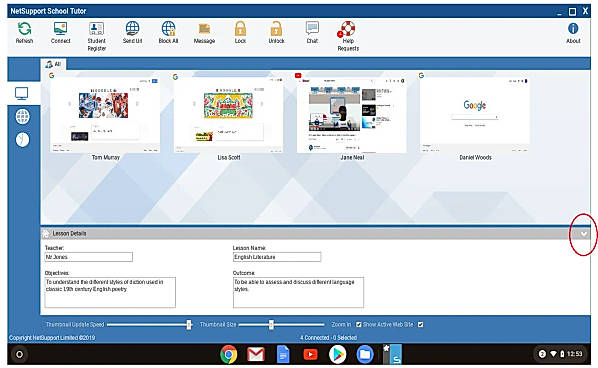Collapse the Lesson Details panel chevron
The height and width of the screenshot is (368, 598).
(584, 234)
